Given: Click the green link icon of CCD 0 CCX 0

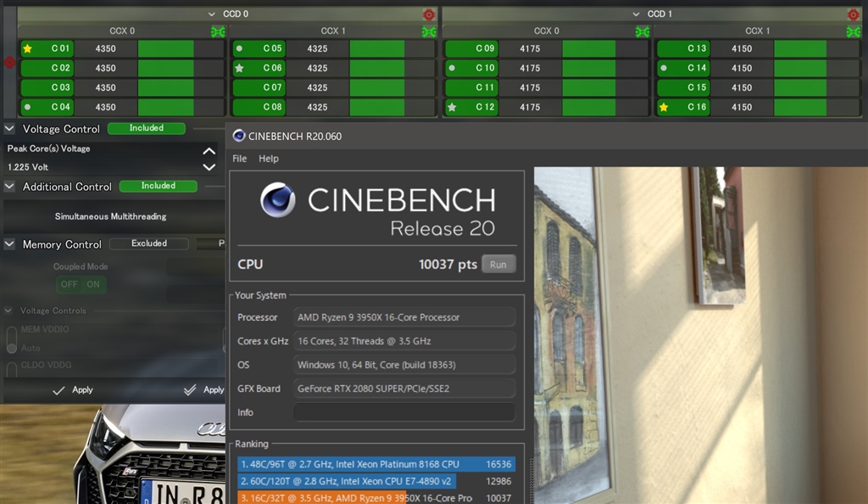Looking at the screenshot, I should (218, 31).
